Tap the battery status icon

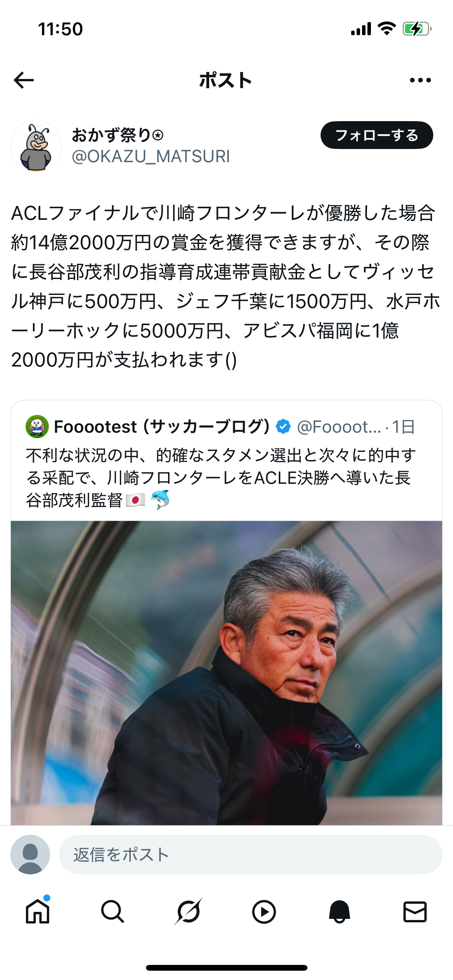[417, 29]
